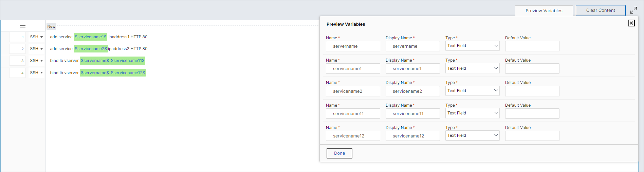The image size is (644, 172).
Task: Click Default Value field for servicename1
Action: coord(532,68)
